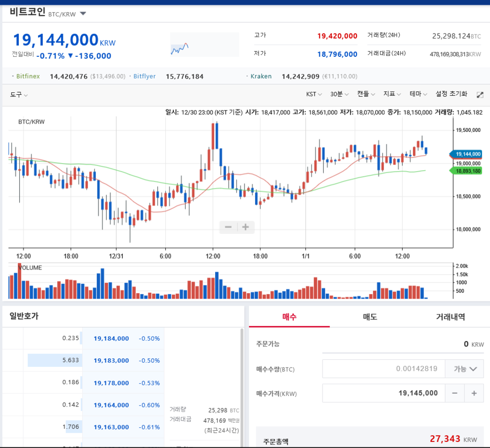Open the 30분 interval dropdown
Viewport: 490px width, 448px height.
click(339, 94)
